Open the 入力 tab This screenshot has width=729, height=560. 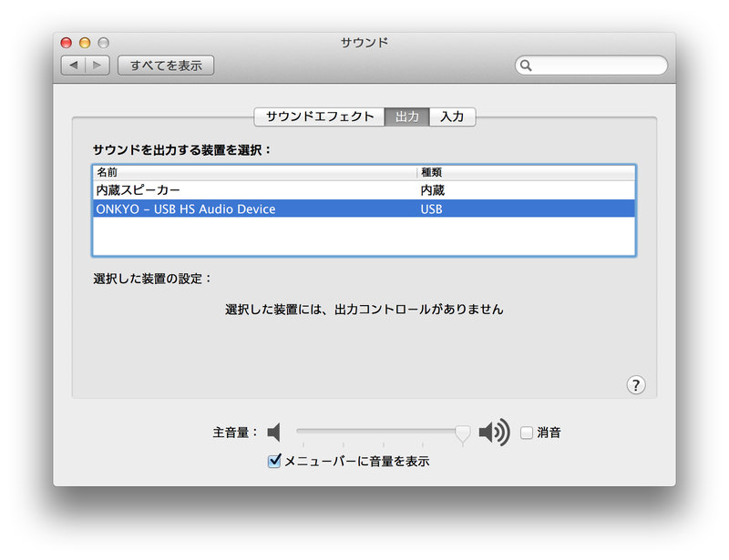[x=452, y=117]
